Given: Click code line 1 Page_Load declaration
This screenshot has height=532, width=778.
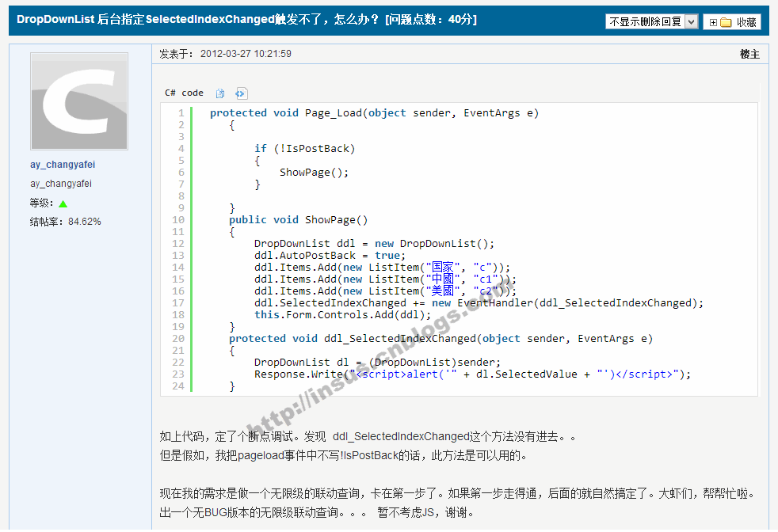Looking at the screenshot, I should click(x=374, y=113).
